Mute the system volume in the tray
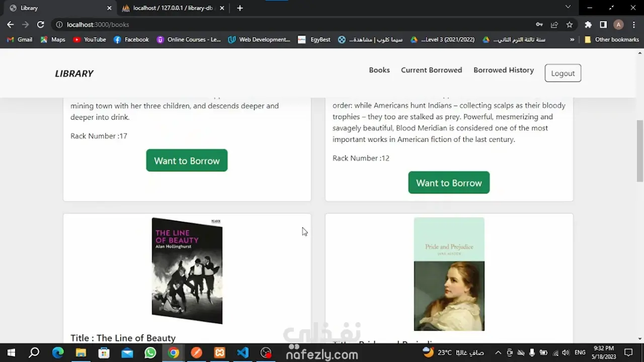644x362 pixels. click(566, 352)
